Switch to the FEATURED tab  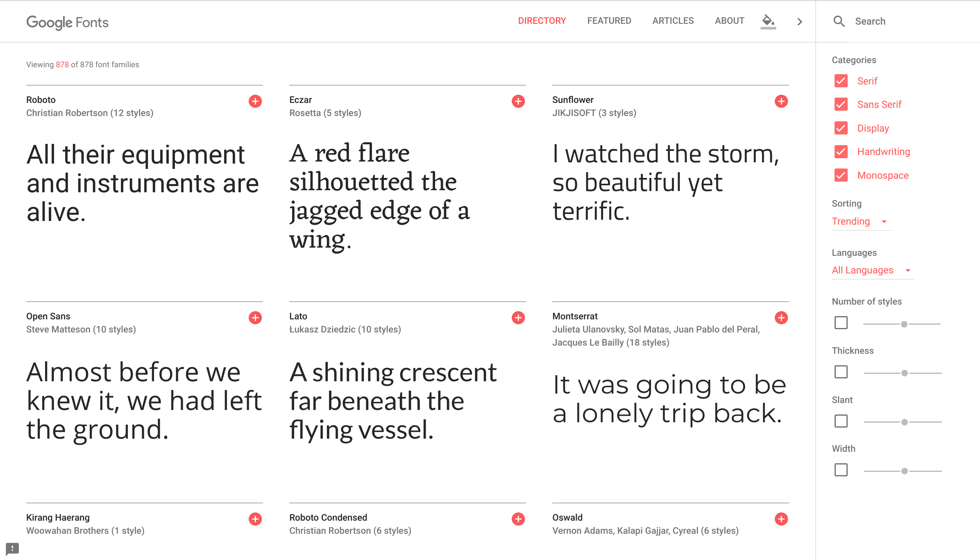click(609, 20)
